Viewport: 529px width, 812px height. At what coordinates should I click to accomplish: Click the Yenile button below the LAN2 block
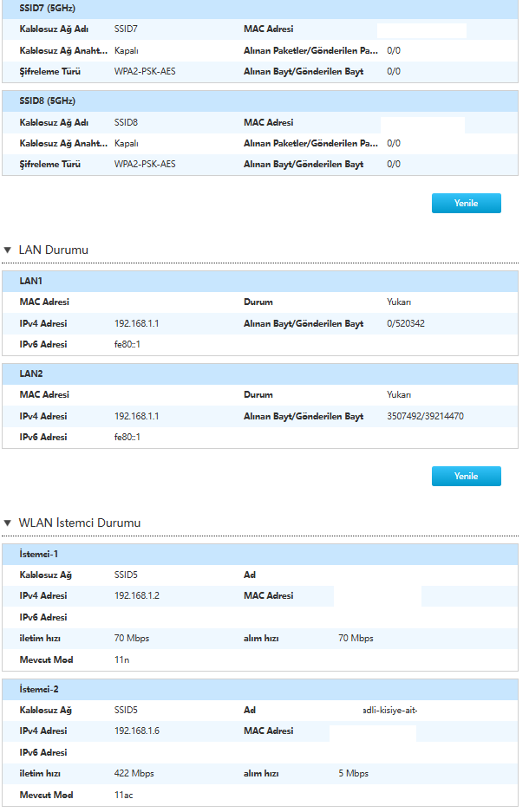[x=467, y=476]
